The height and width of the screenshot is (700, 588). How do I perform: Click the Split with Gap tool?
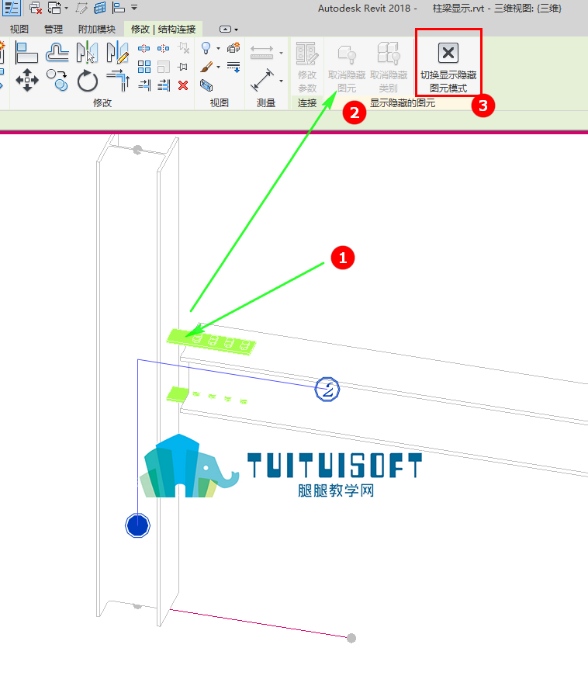pyautogui.click(x=163, y=48)
